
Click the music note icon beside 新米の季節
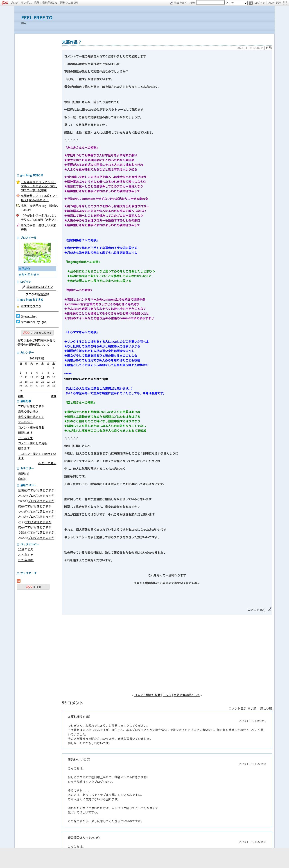(18, 225)
